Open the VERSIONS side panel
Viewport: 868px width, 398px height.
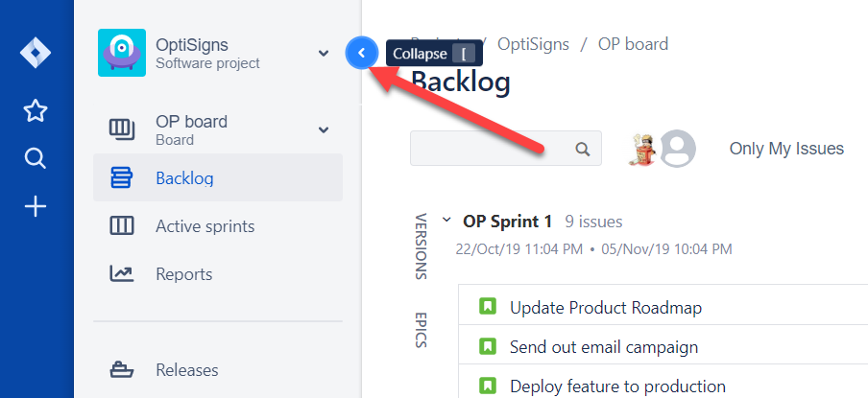(421, 246)
